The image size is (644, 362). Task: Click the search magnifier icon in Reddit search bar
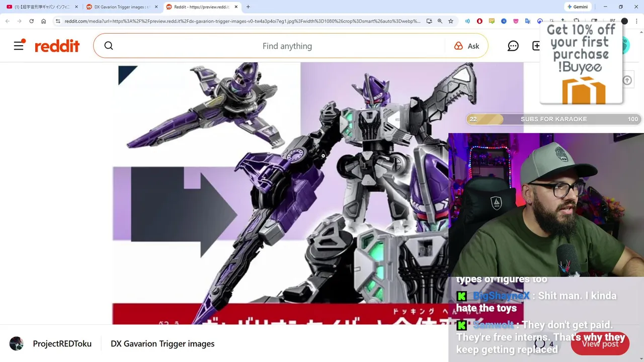click(x=109, y=46)
